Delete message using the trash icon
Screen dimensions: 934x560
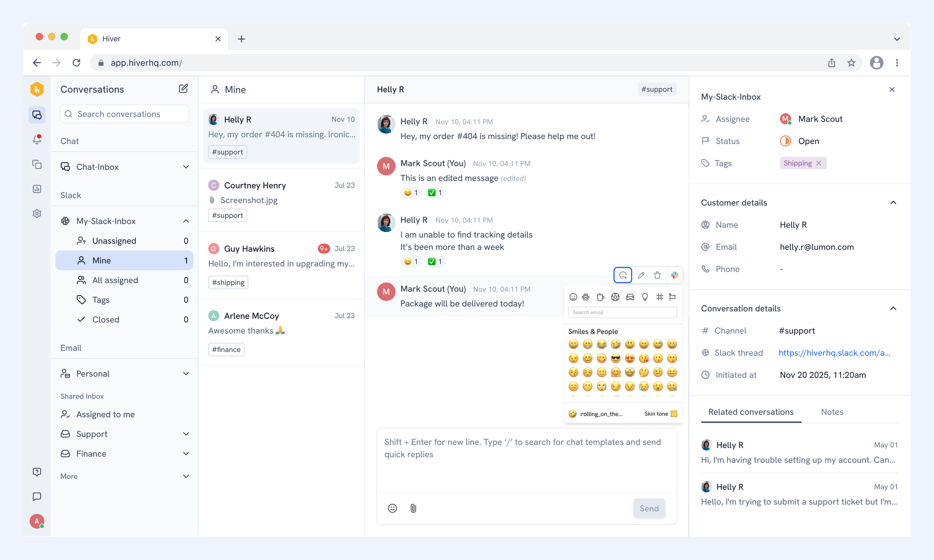657,275
